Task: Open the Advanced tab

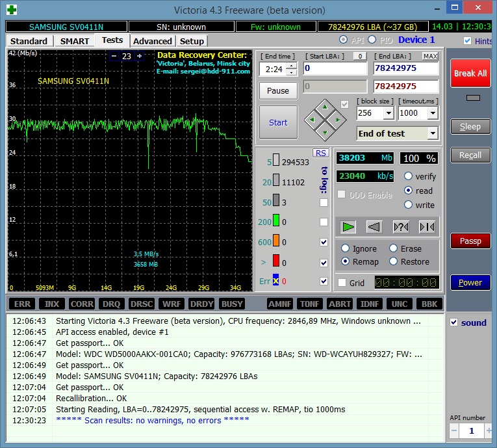Action: pos(153,41)
